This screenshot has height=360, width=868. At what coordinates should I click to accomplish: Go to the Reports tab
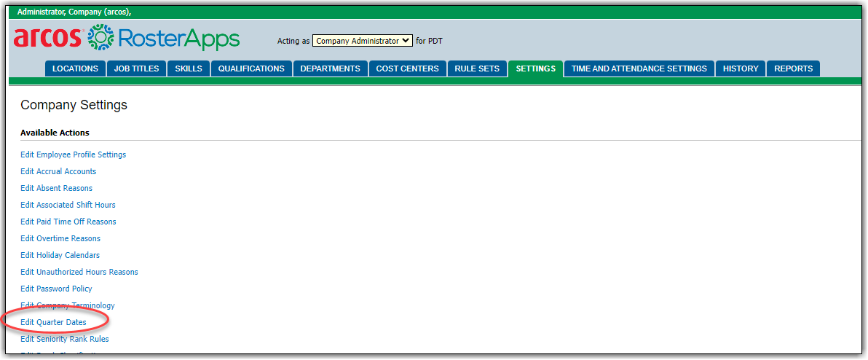[x=793, y=69]
